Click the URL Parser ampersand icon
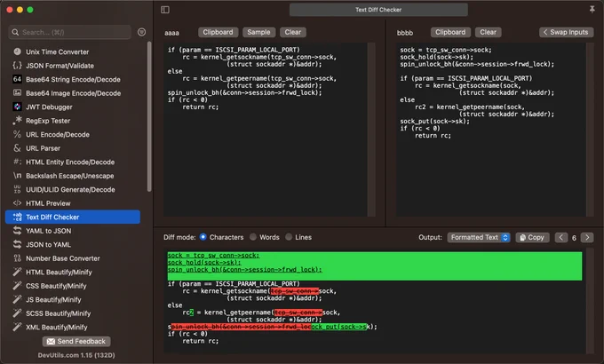Viewport: 604px width, 364px height. [17, 148]
